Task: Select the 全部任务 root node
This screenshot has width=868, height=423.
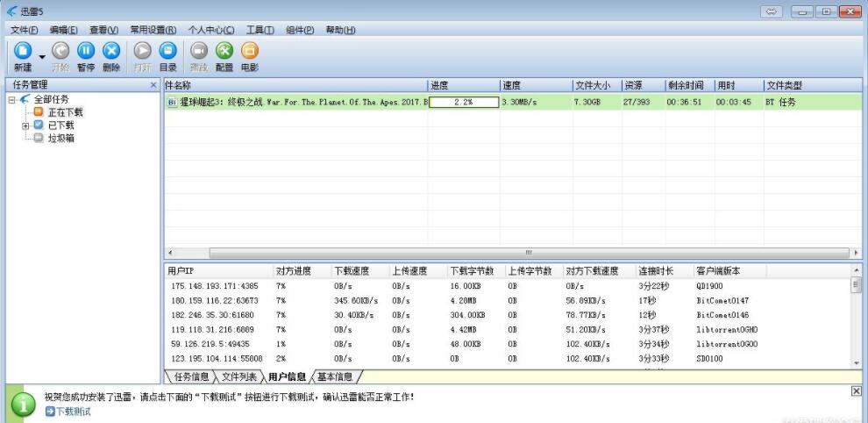Action: tap(52, 100)
